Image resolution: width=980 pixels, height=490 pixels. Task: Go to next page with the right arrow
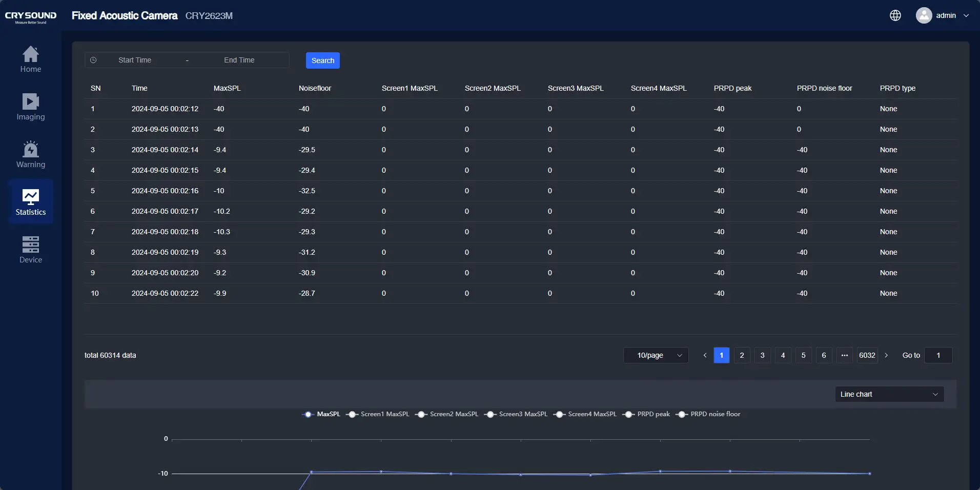pos(887,355)
